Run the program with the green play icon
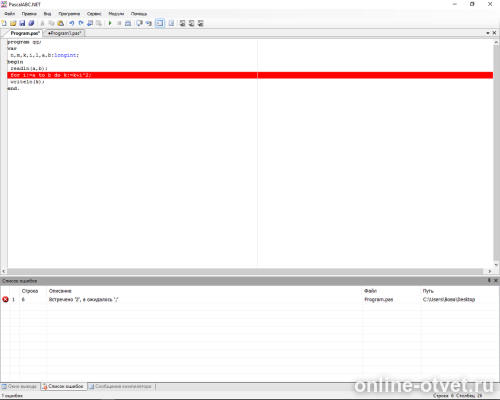 pyautogui.click(x=110, y=23)
